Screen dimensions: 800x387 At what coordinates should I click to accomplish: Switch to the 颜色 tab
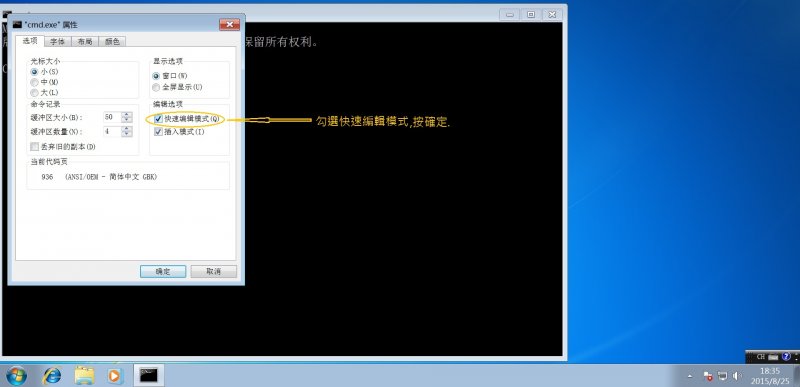pos(112,42)
